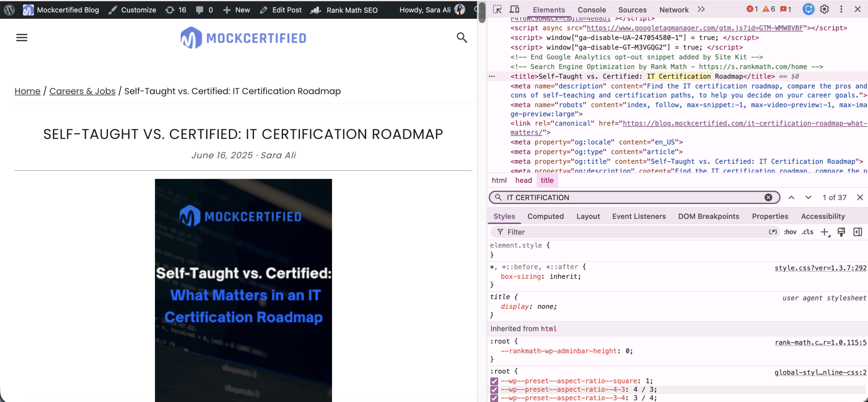Open DevTools settings gear
This screenshot has height=402, width=868.
825,9
